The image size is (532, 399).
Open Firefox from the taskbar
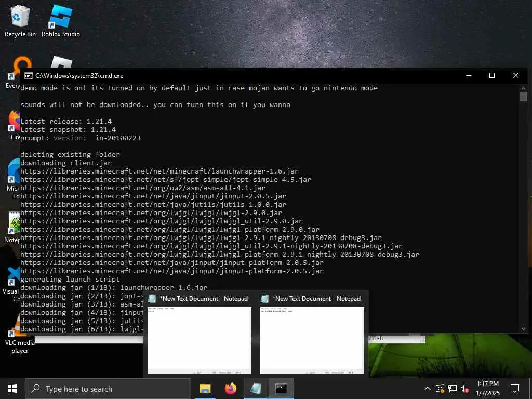[x=230, y=389]
